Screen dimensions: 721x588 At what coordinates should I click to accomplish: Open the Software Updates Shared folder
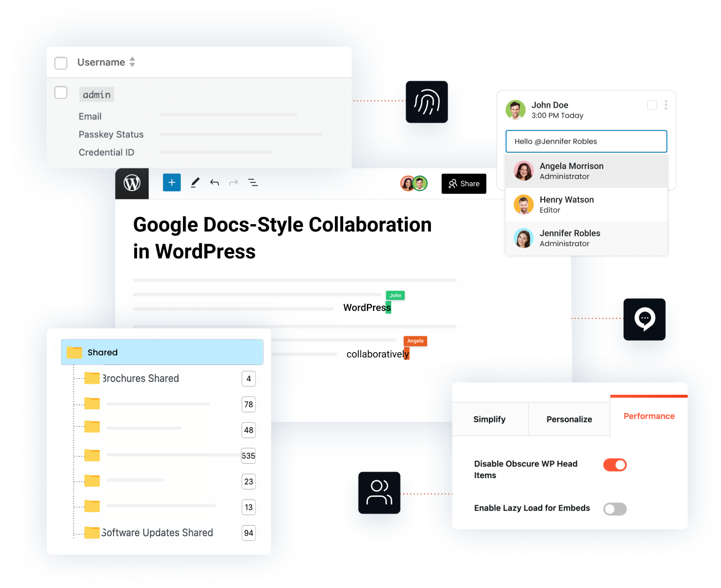point(157,532)
